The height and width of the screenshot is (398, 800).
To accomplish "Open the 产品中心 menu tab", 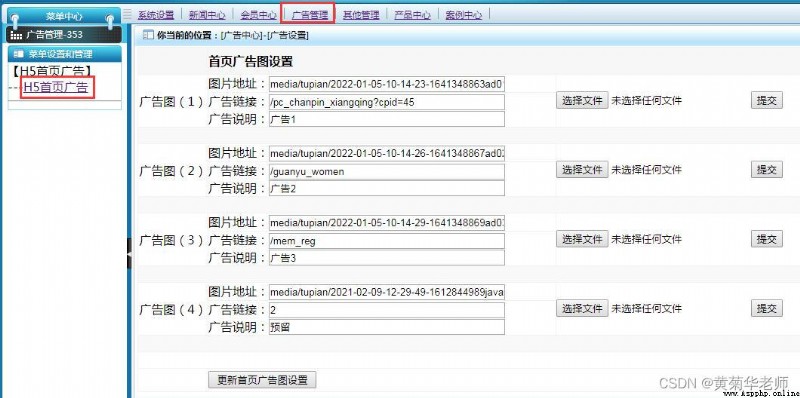I will (x=412, y=15).
